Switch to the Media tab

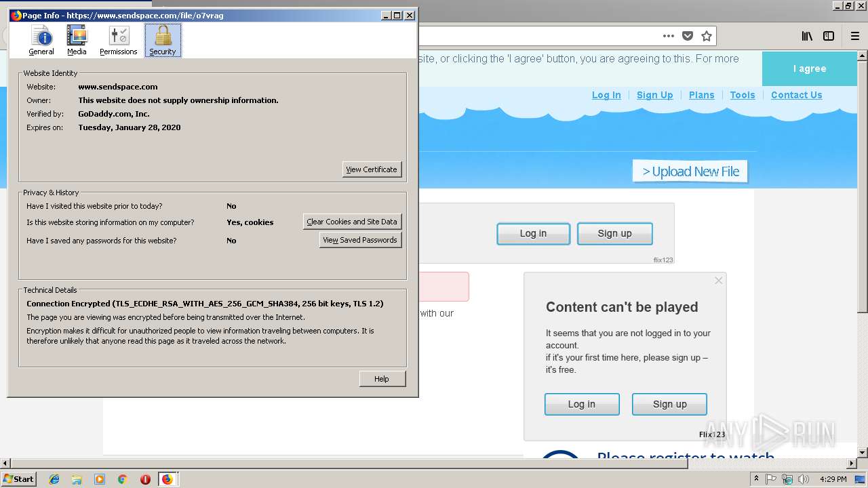(x=77, y=41)
